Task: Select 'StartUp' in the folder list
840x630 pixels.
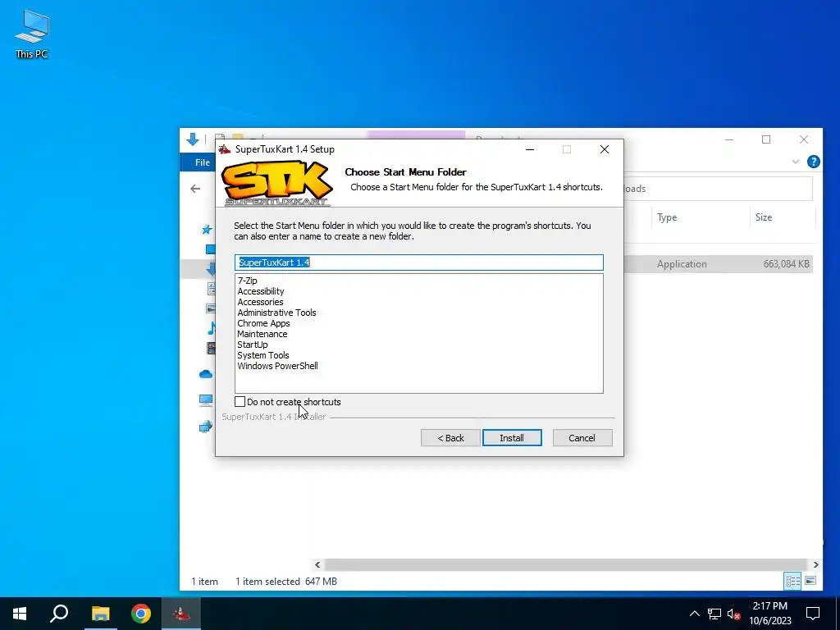Action: (x=253, y=345)
